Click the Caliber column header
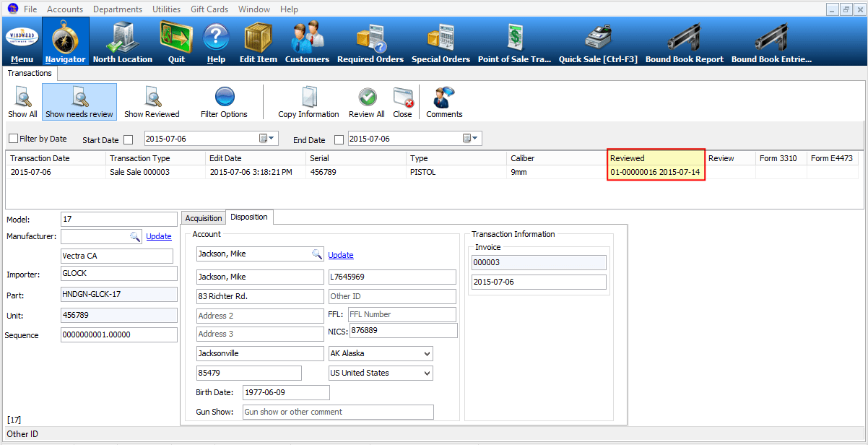Image resolution: width=868 pixels, height=445 pixels. tap(557, 158)
